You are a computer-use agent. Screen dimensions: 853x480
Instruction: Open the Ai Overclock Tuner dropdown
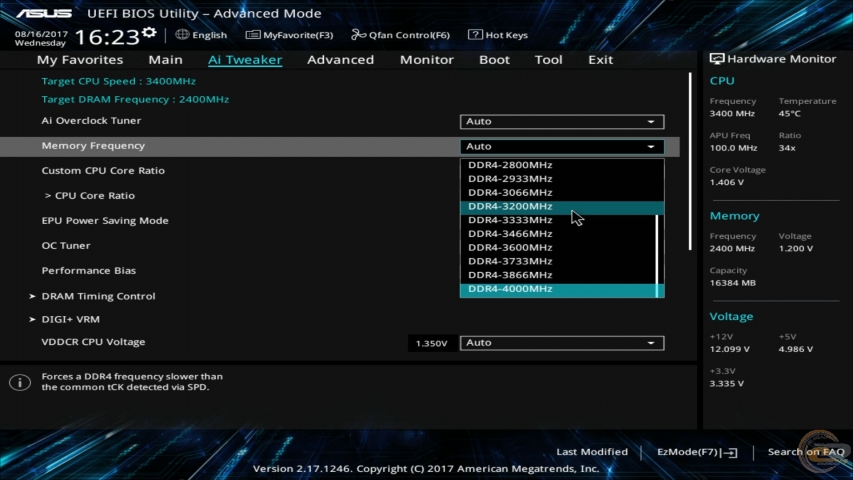(x=562, y=121)
